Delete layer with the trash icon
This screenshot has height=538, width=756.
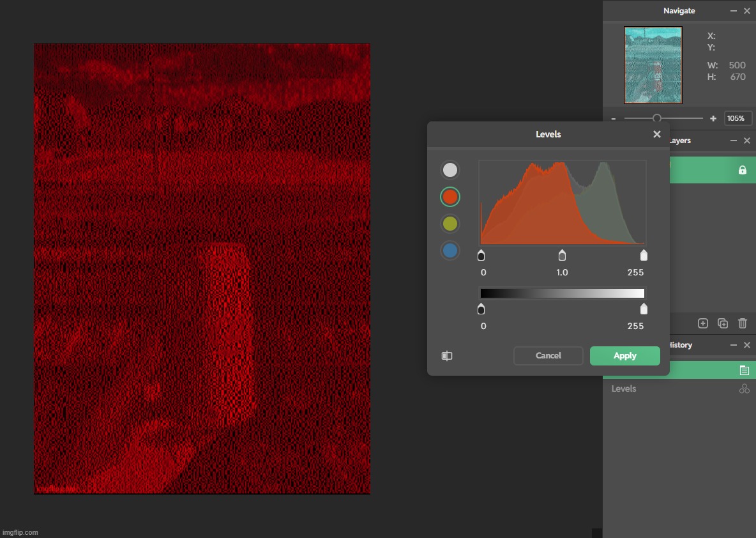pos(743,323)
